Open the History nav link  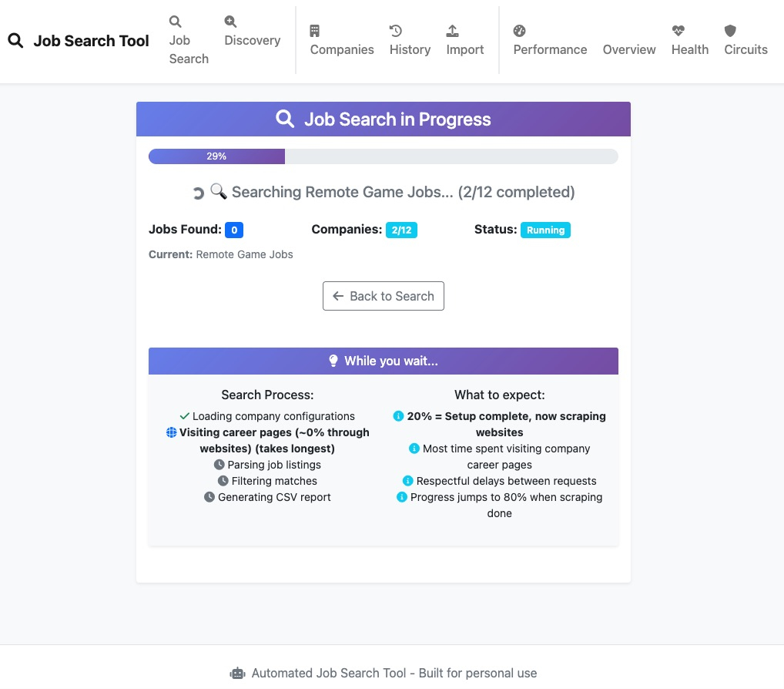(410, 49)
